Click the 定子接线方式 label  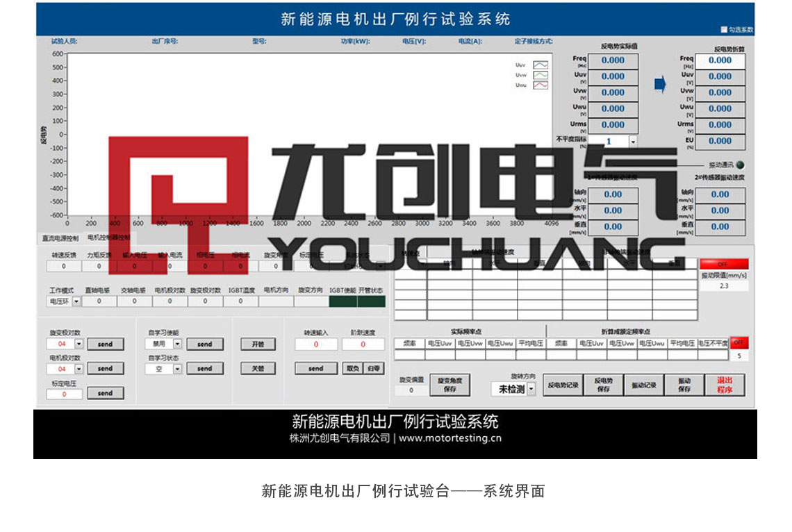point(534,42)
